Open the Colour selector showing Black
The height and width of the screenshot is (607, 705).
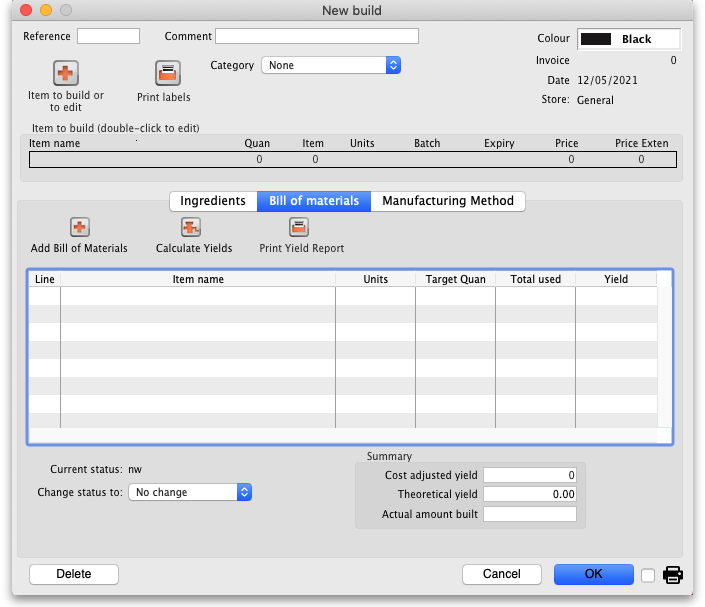point(629,39)
